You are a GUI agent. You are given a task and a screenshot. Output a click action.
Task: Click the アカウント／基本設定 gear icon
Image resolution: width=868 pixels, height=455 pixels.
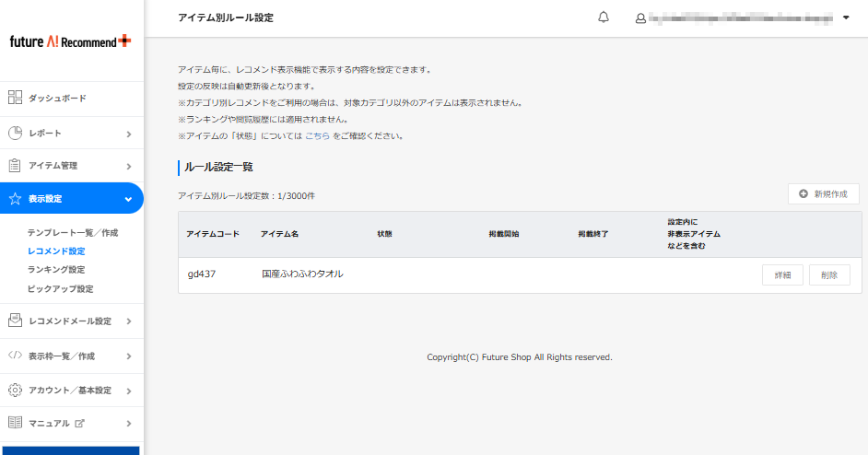pyautogui.click(x=15, y=390)
